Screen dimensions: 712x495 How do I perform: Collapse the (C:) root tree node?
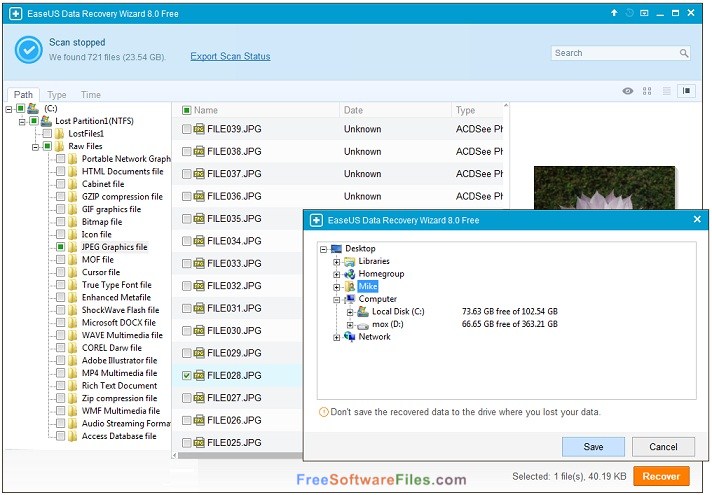(9, 109)
